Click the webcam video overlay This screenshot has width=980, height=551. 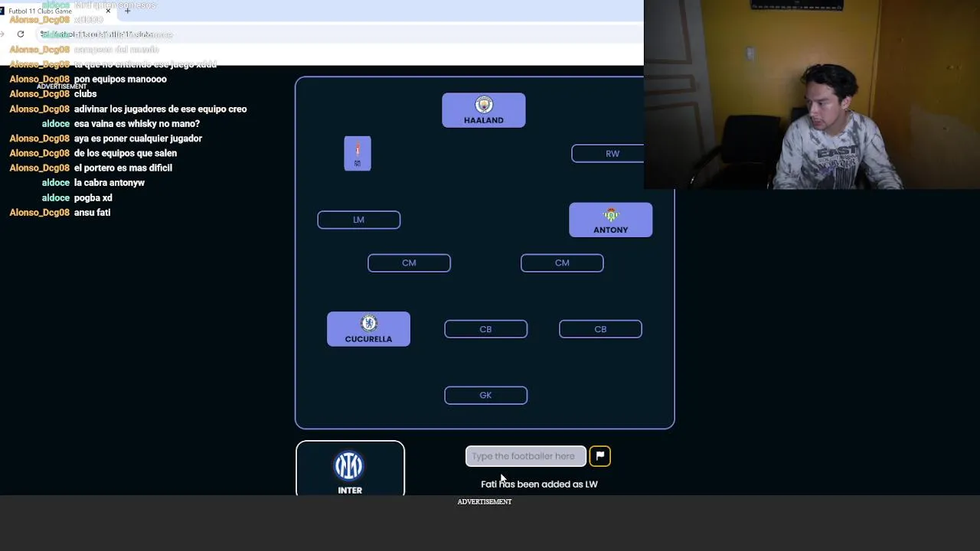click(812, 94)
